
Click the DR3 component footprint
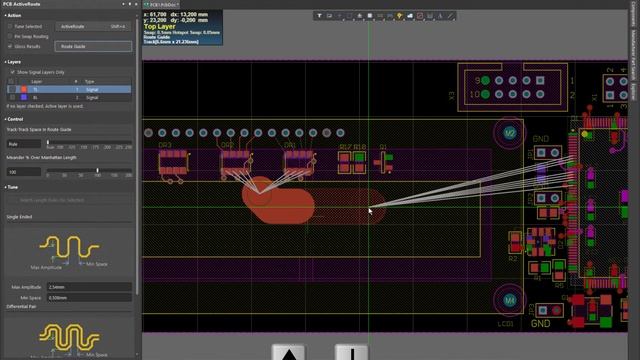(x=173, y=163)
